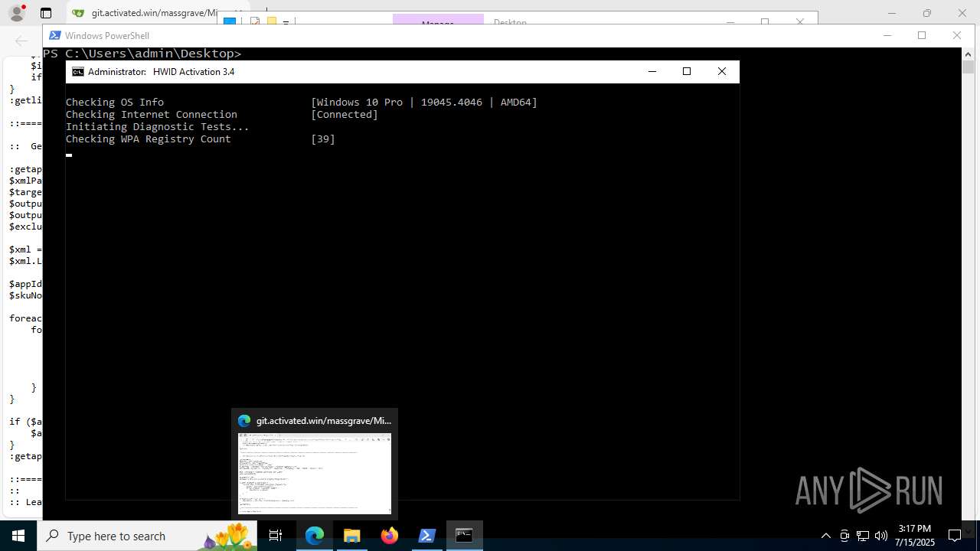Switch to Microsoft Edge from taskbar

point(315,536)
